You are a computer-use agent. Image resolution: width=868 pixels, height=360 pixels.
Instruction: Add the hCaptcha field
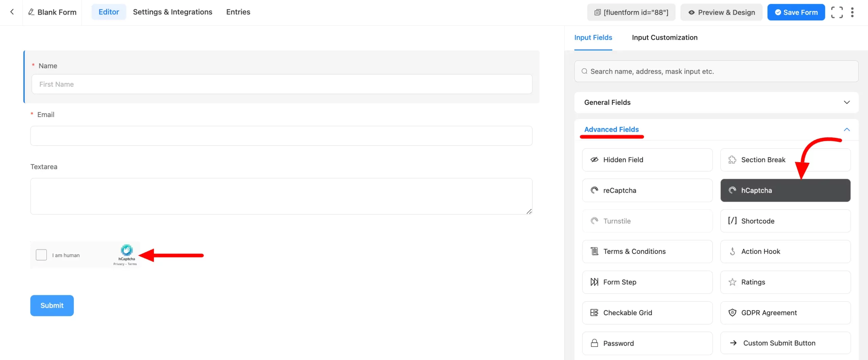click(785, 190)
